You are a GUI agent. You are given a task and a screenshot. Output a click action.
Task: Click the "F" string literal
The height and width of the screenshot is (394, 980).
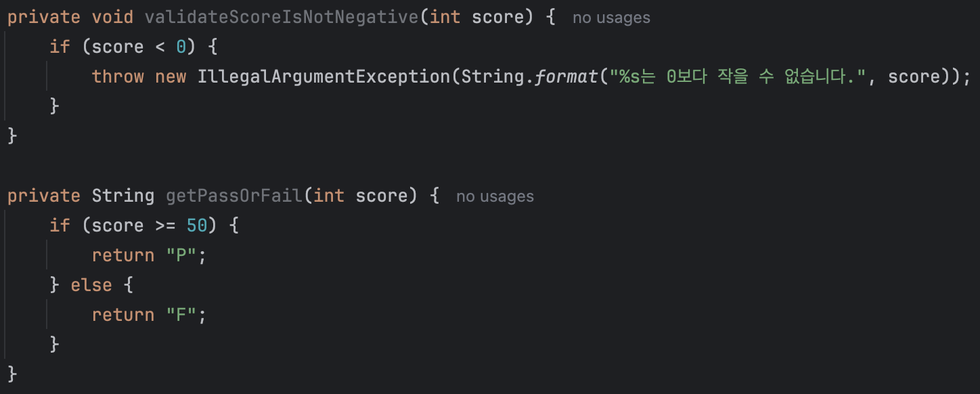pos(181,315)
